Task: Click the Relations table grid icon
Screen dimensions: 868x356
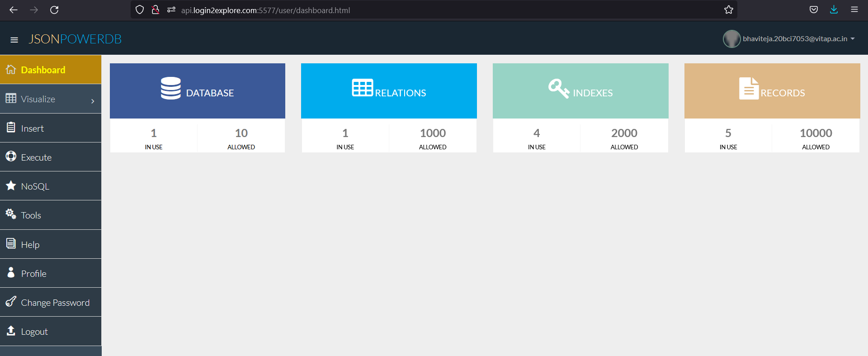Action: tap(363, 88)
